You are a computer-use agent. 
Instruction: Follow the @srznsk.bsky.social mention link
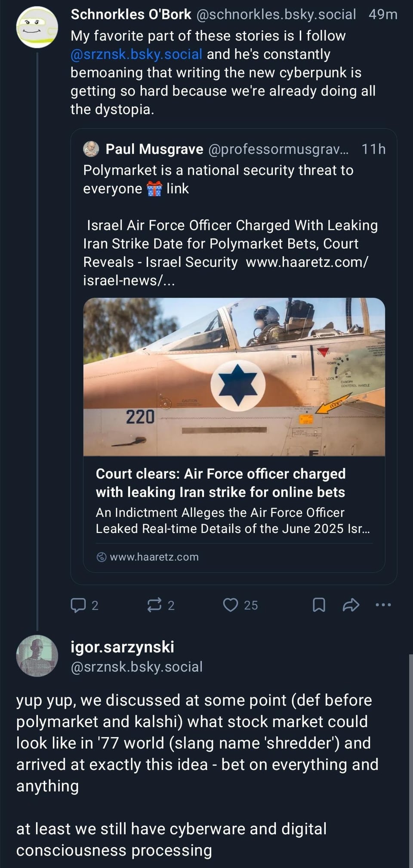coord(136,54)
